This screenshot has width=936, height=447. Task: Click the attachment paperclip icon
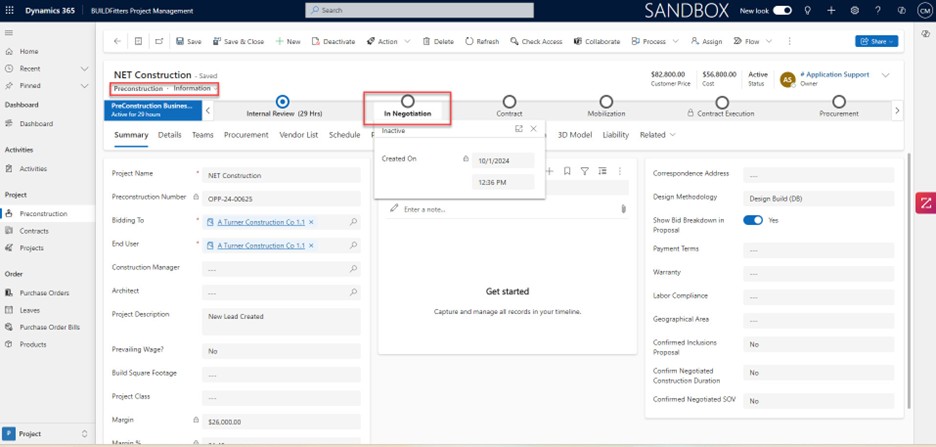(623, 209)
